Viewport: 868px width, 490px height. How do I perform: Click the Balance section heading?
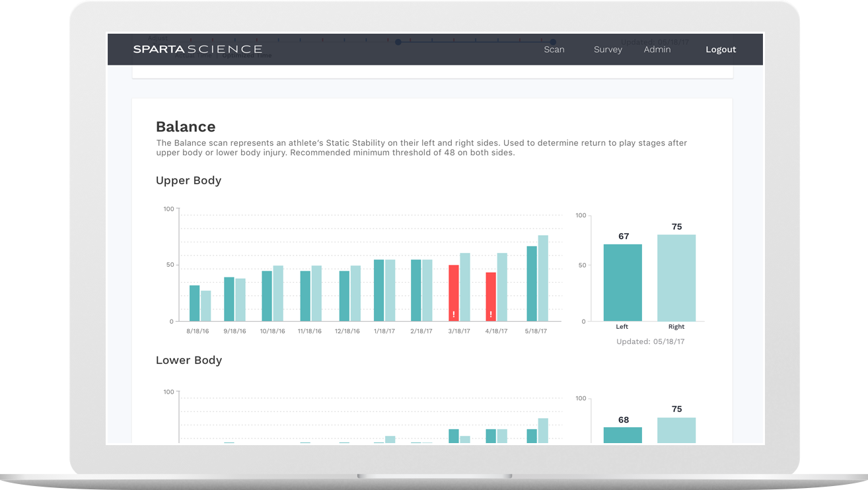pyautogui.click(x=186, y=127)
